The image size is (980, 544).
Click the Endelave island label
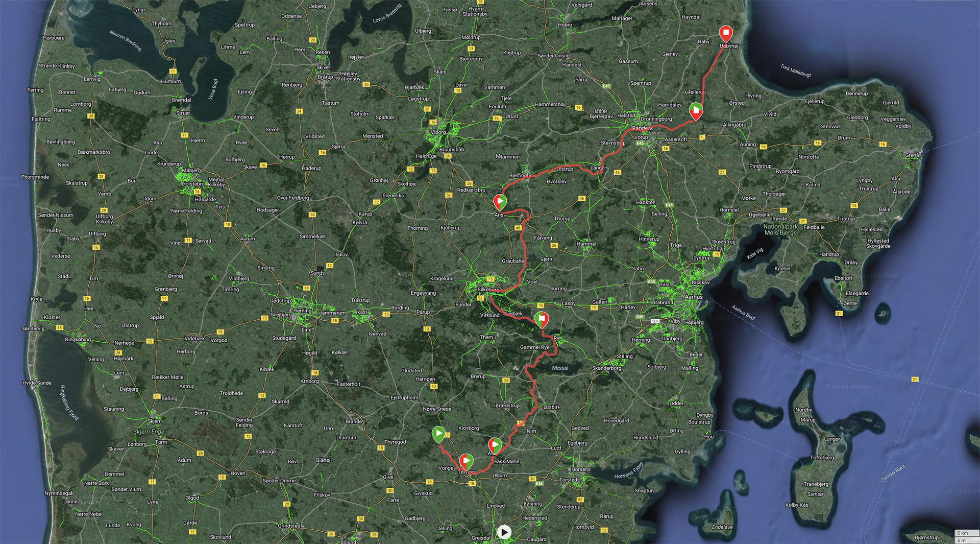[722, 527]
